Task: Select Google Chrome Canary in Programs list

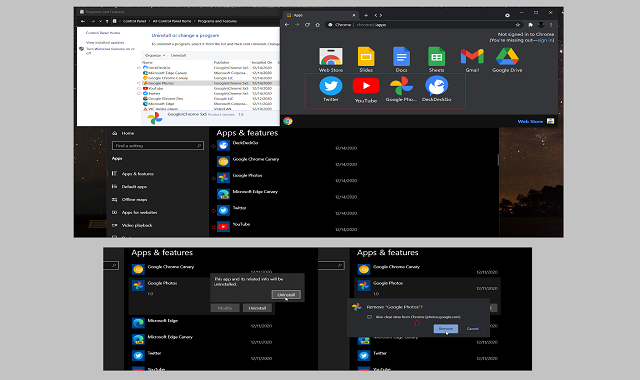Action: (210, 78)
